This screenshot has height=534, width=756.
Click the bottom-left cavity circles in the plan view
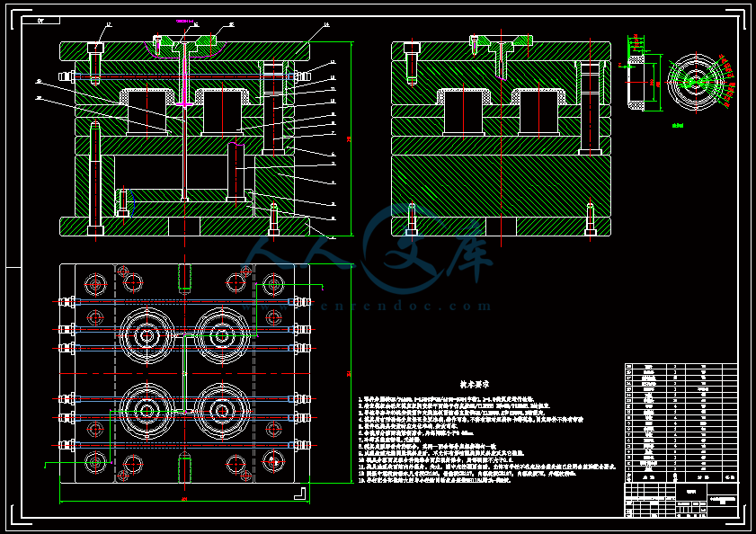[147, 411]
